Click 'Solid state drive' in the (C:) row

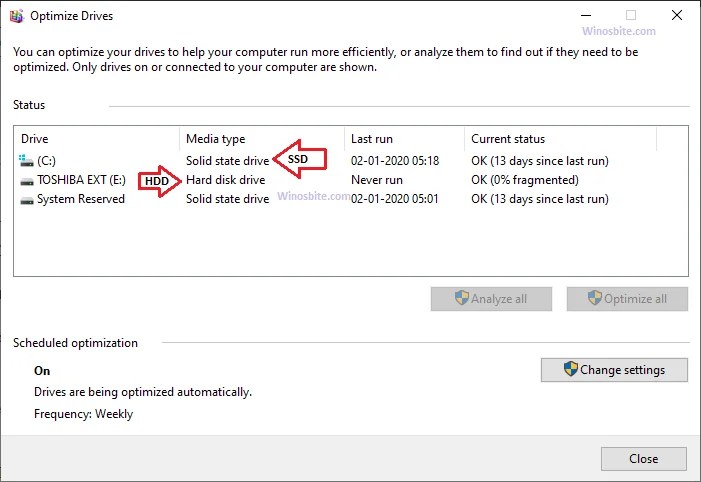pos(228,161)
